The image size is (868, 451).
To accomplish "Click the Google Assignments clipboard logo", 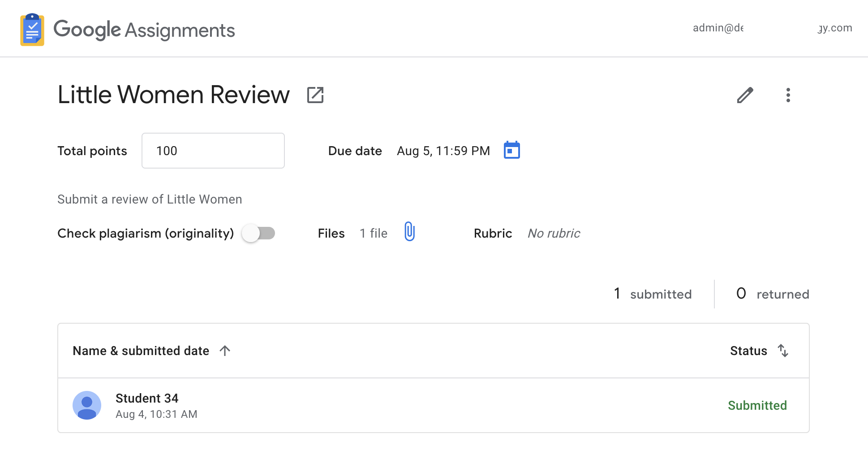I will [x=31, y=29].
